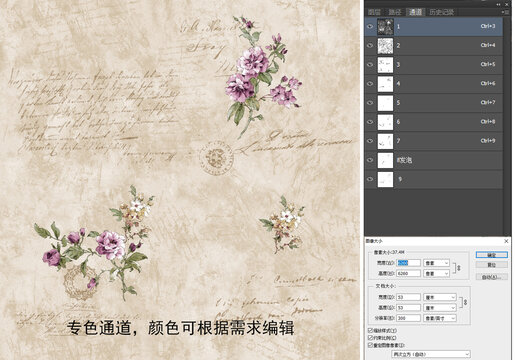Switch to the 通道 (Channels) tab
The height and width of the screenshot is (360, 515).
click(x=415, y=12)
